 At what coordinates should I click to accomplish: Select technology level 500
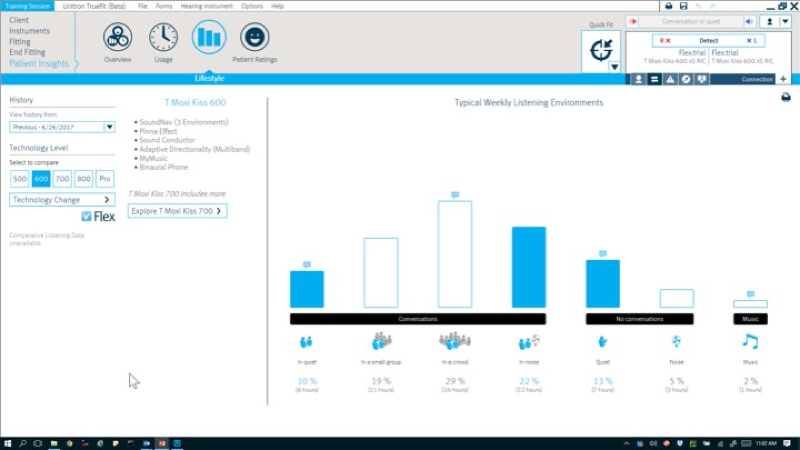pos(19,179)
